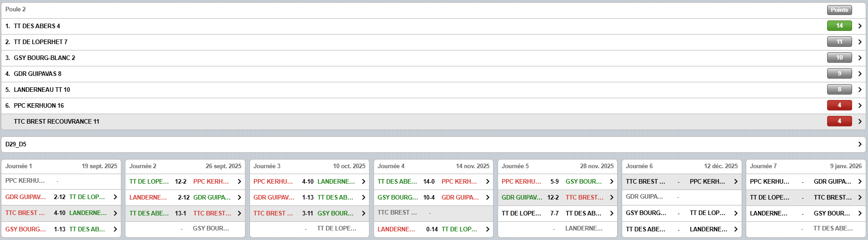868x240 pixels.
Task: Select the Journée 1 header
Action: pyautogui.click(x=19, y=166)
